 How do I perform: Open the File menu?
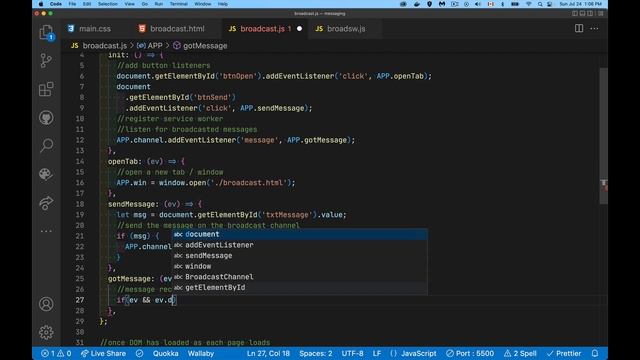coord(72,4)
